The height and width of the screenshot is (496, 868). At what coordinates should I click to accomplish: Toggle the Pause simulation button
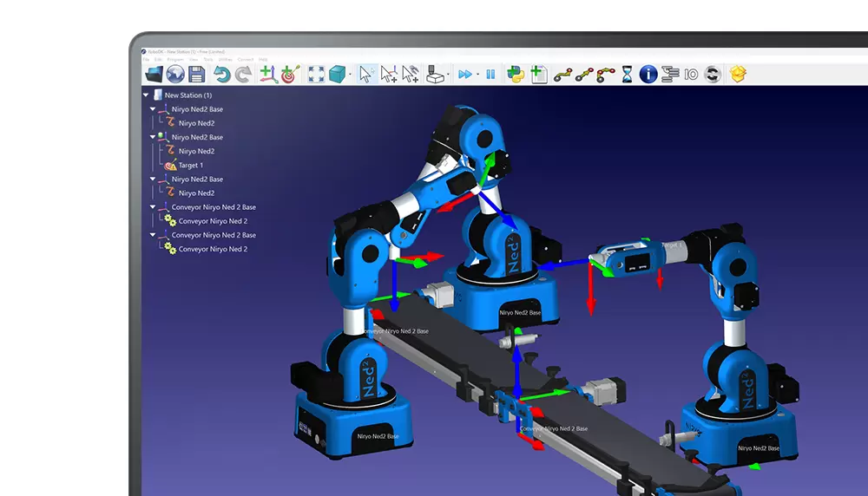point(490,75)
